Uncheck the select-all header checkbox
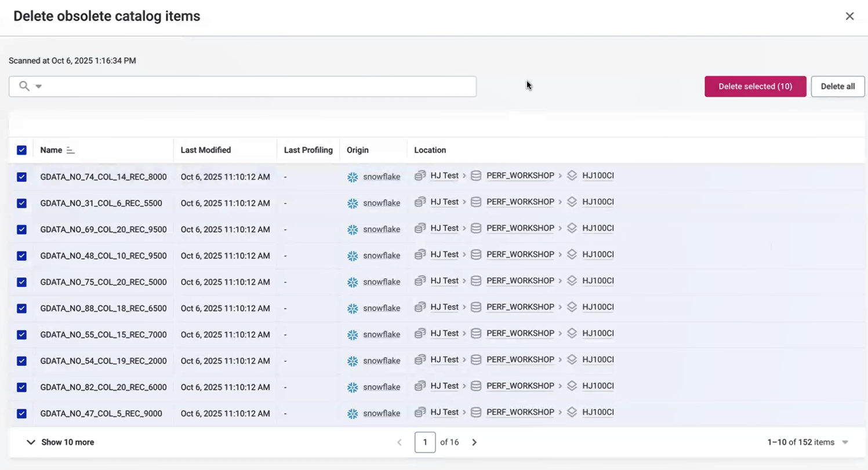868x470 pixels. (x=21, y=150)
